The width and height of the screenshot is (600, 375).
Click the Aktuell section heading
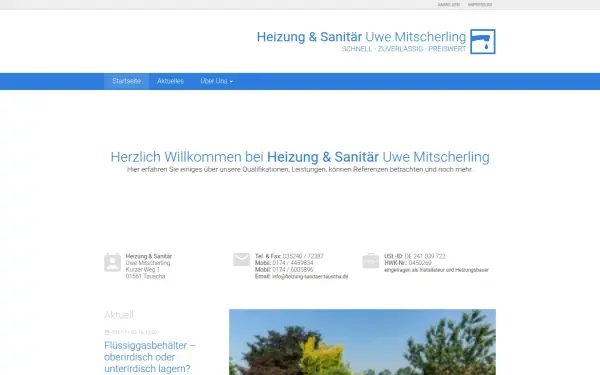point(119,315)
